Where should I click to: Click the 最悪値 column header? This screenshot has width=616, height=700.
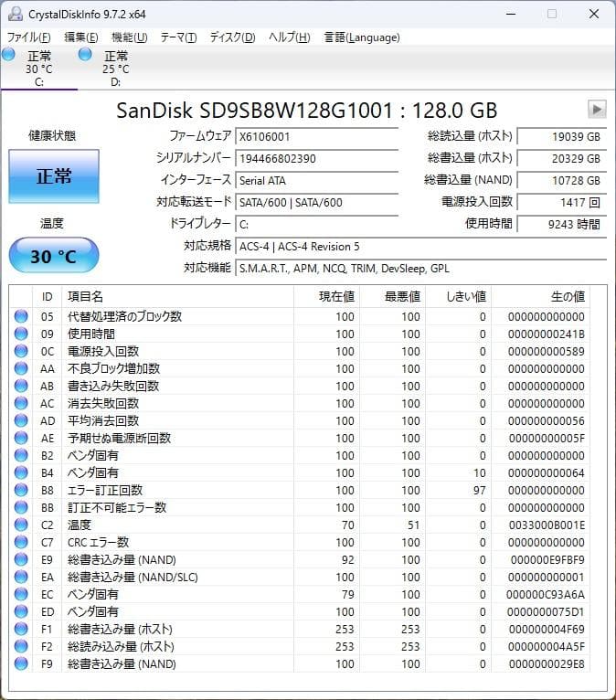pyautogui.click(x=392, y=296)
